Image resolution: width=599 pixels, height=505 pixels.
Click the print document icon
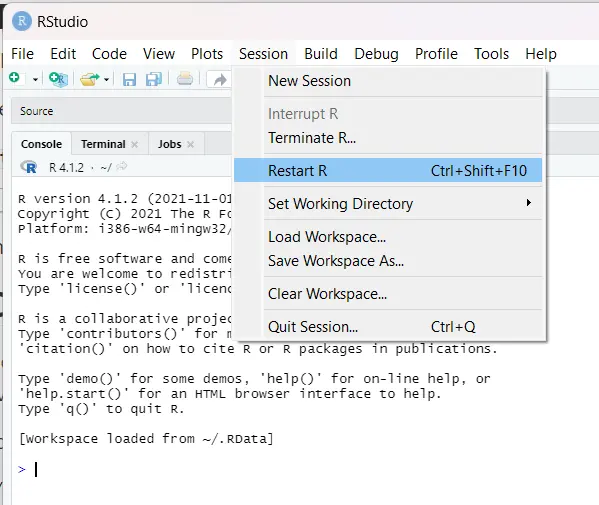[185, 79]
